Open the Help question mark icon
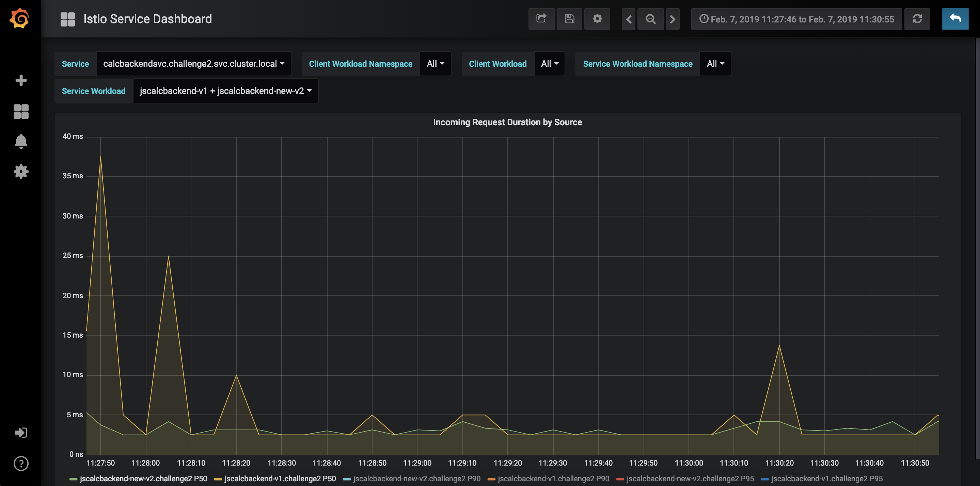 coord(21,464)
